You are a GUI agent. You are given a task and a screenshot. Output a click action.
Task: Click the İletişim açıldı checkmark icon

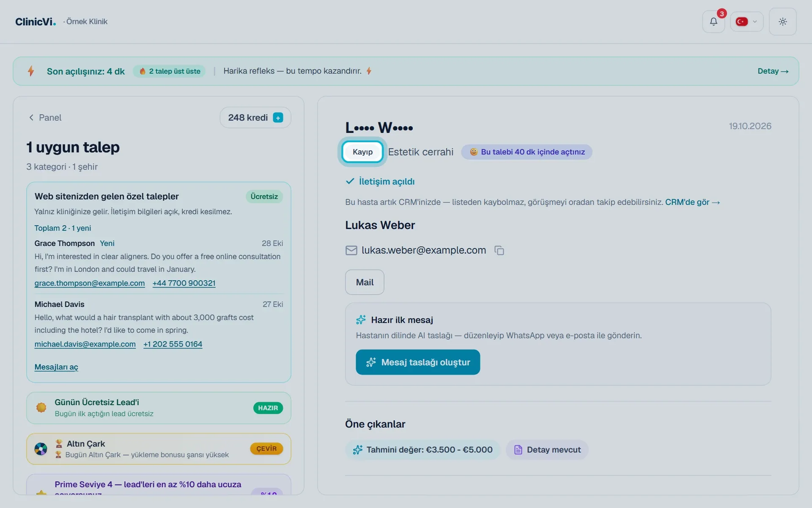[x=350, y=181]
